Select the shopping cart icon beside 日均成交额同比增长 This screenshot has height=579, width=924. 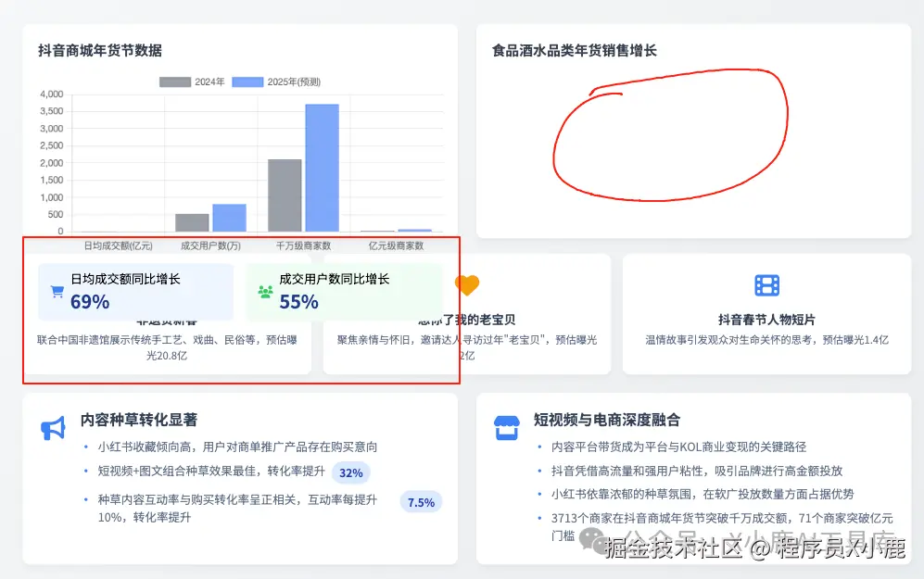pyautogui.click(x=57, y=289)
